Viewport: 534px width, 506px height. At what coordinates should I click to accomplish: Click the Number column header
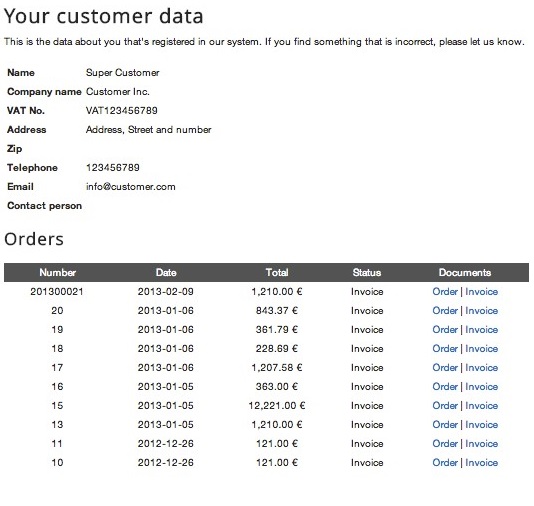(57, 273)
